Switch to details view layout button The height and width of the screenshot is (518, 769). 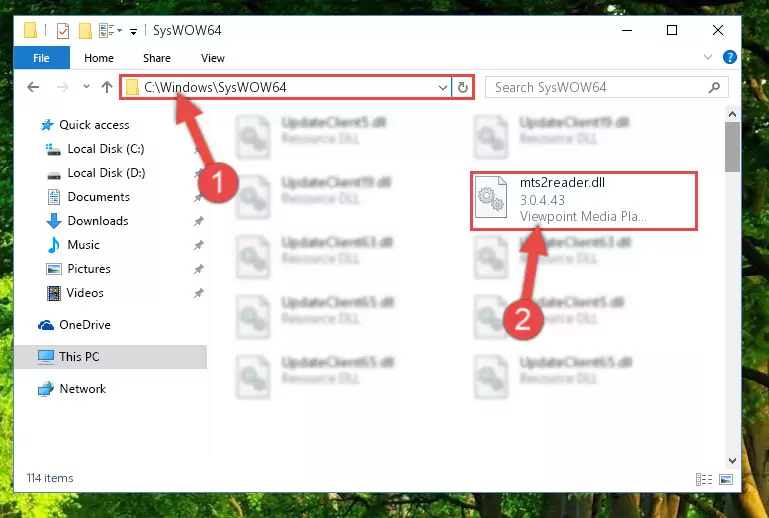704,479
